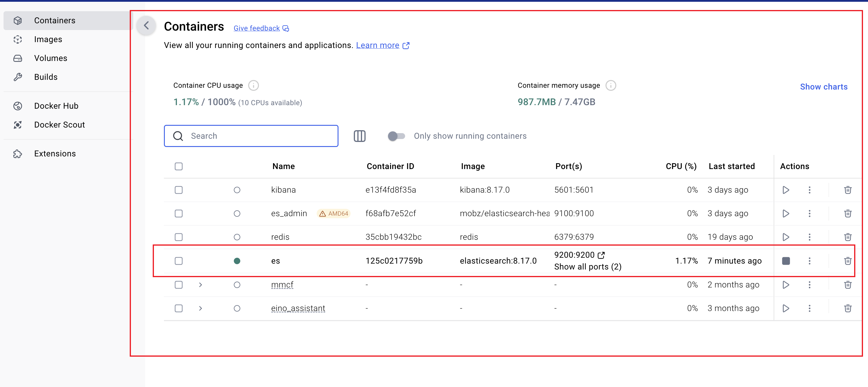Click the AMD64 warning badge
The image size is (868, 387).
333,213
